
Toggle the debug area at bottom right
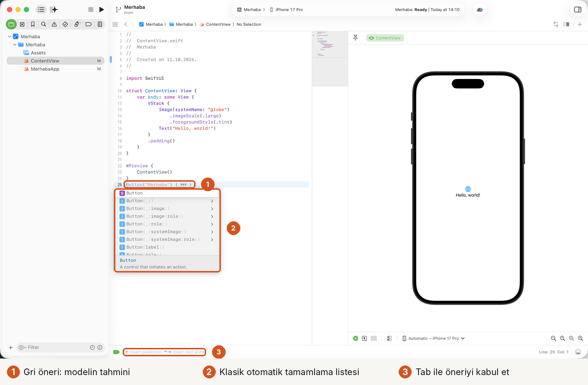pyautogui.click(x=578, y=352)
